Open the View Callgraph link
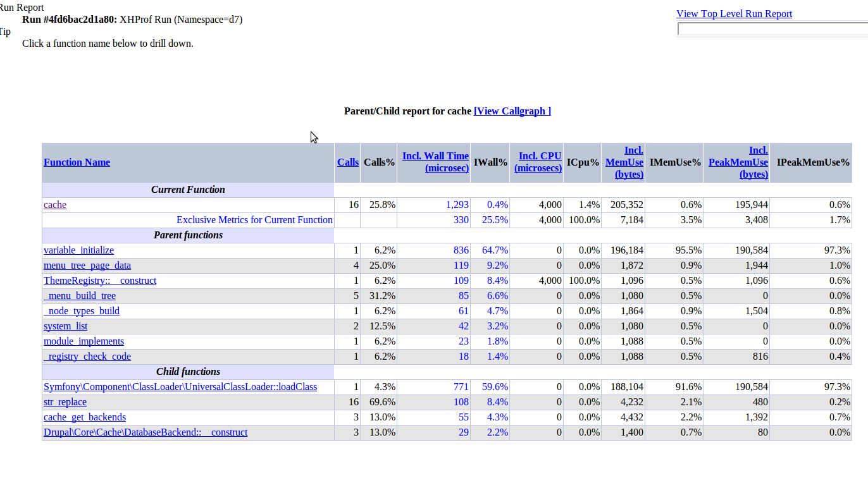The image size is (868, 483). 512,111
